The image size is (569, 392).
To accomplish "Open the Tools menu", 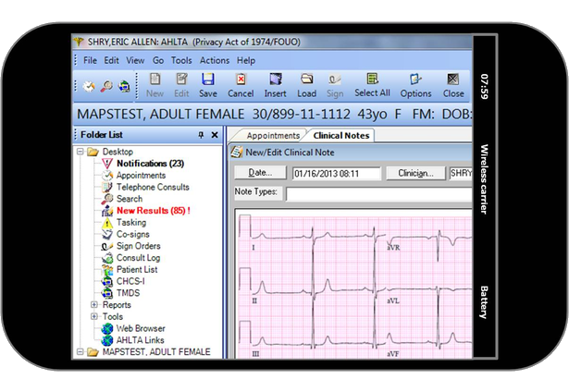I will [181, 61].
